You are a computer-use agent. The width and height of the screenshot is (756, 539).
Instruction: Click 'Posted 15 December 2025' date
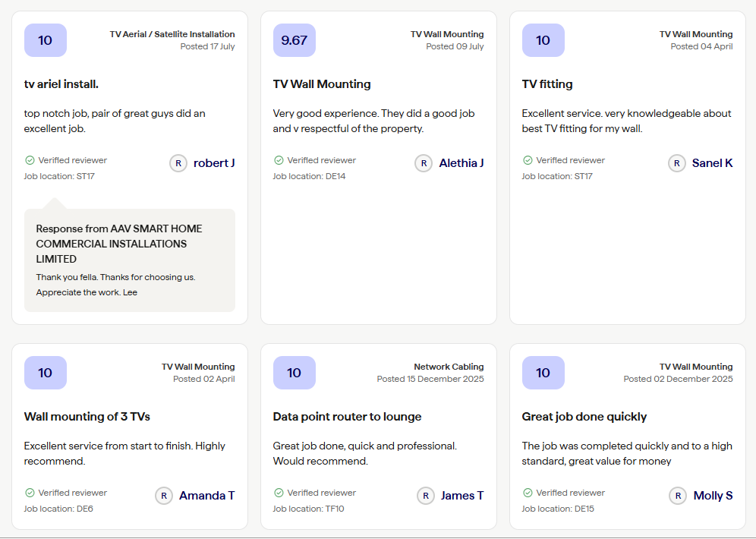[430, 379]
